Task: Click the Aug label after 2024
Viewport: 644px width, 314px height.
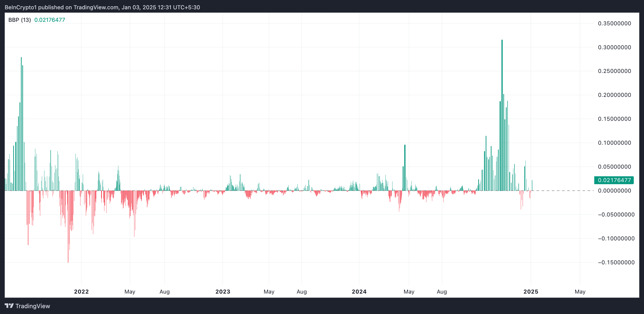Action: [442, 291]
